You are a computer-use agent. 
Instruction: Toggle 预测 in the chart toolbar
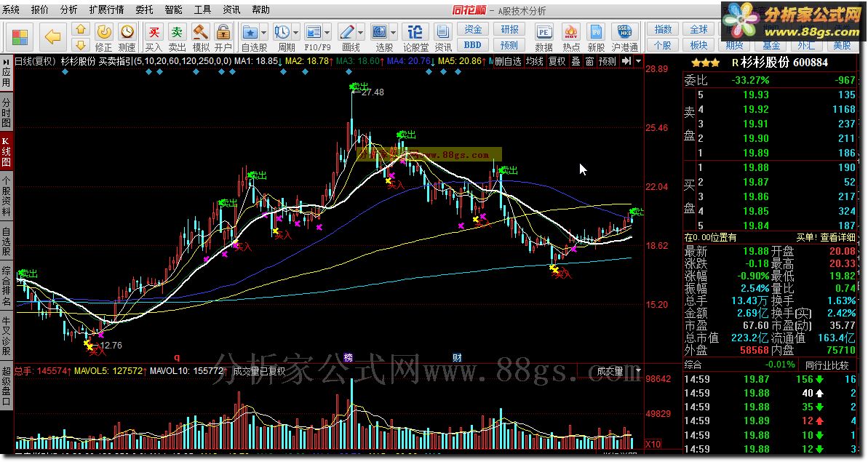(x=608, y=61)
